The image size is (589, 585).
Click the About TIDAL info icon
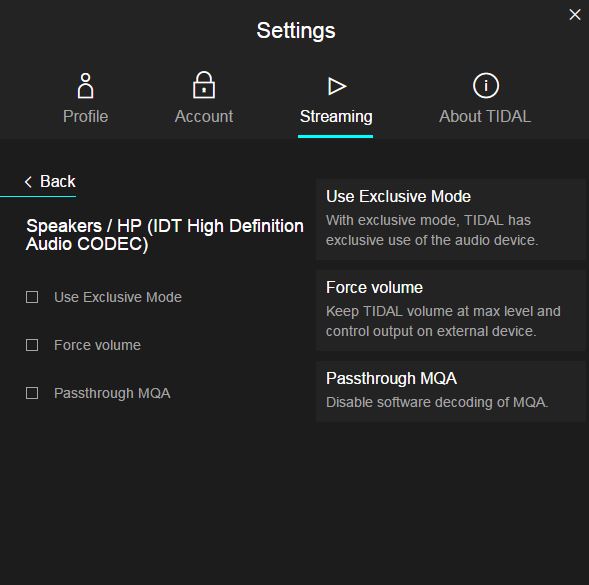486,85
